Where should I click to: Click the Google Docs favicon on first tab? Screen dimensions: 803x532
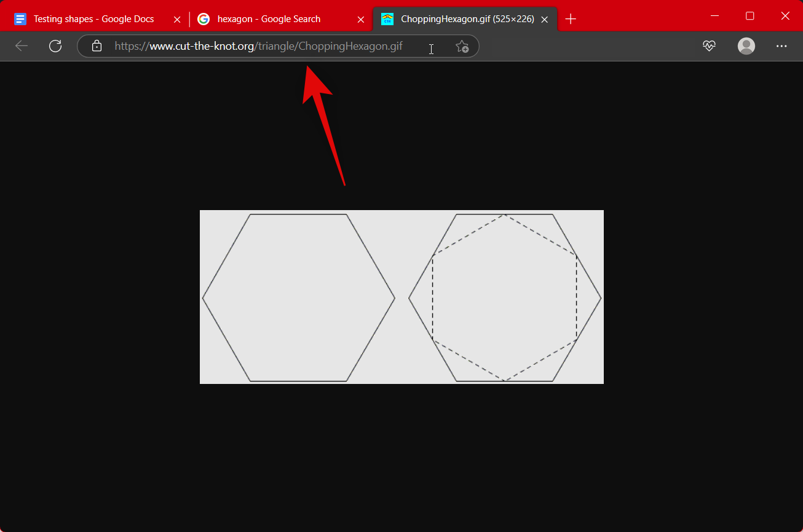[x=20, y=19]
